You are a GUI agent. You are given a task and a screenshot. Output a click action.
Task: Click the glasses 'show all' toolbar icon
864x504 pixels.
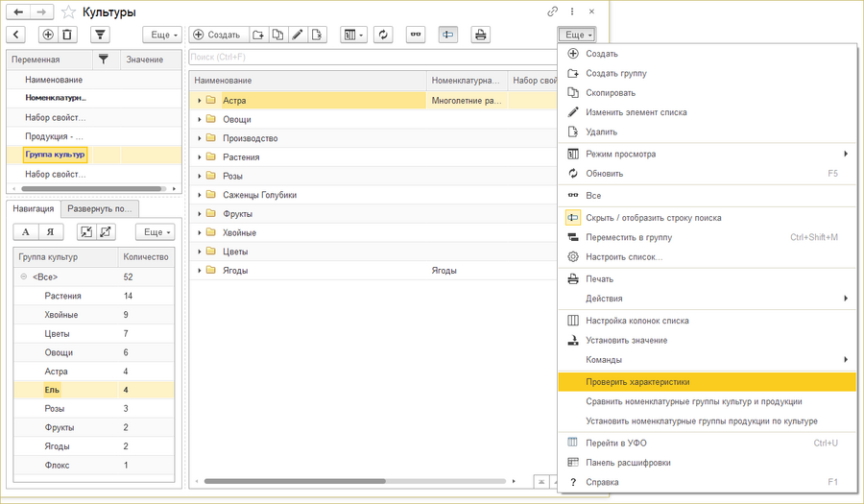click(x=416, y=35)
